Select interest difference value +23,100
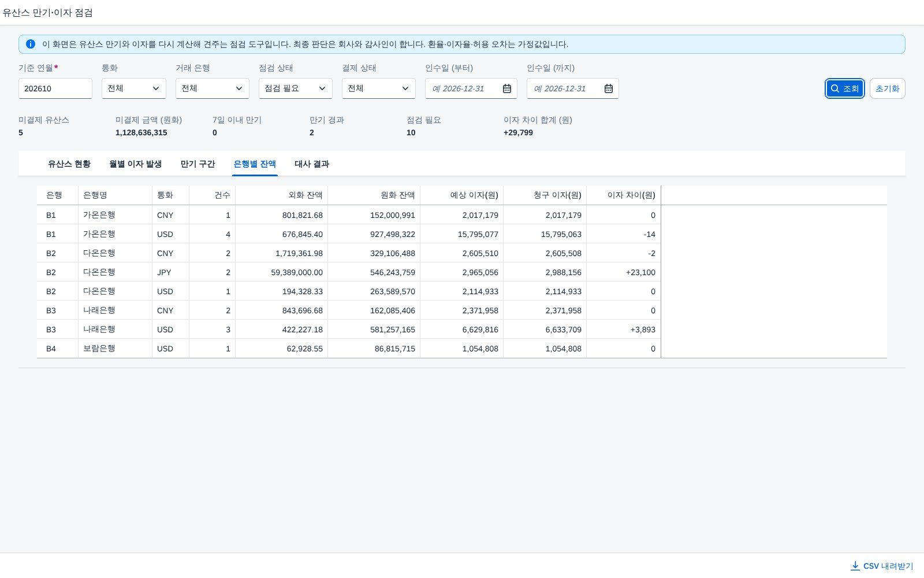Image resolution: width=924 pixels, height=578 pixels. point(640,272)
